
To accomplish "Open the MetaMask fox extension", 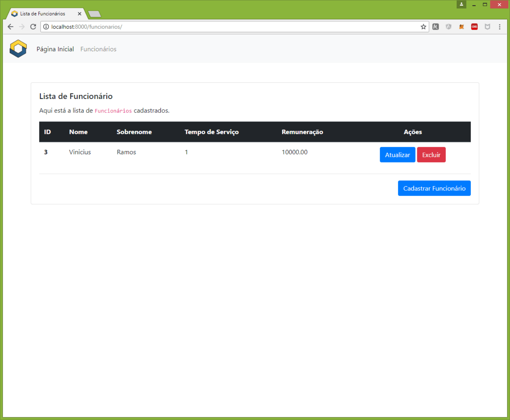I will [461, 27].
